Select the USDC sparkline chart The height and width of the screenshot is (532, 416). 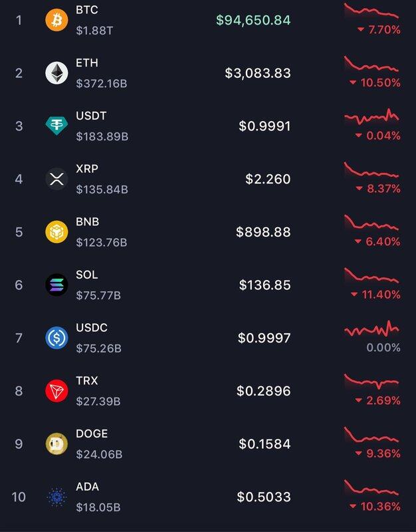coord(371,330)
